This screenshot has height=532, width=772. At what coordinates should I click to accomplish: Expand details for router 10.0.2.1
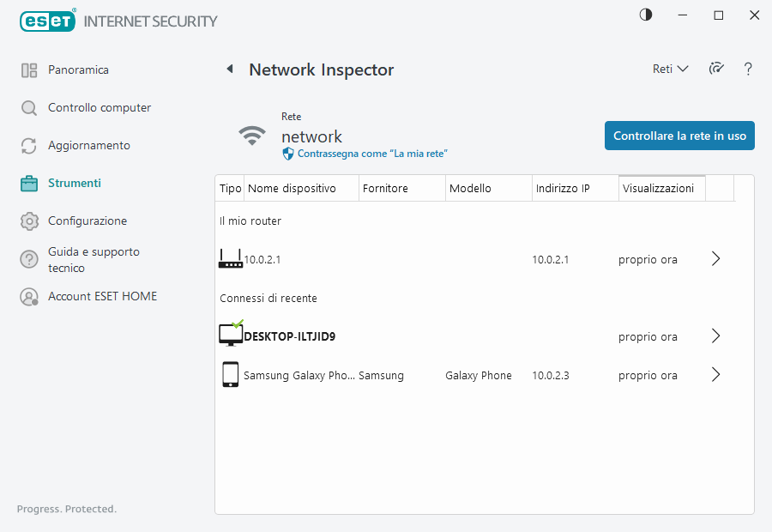(715, 258)
